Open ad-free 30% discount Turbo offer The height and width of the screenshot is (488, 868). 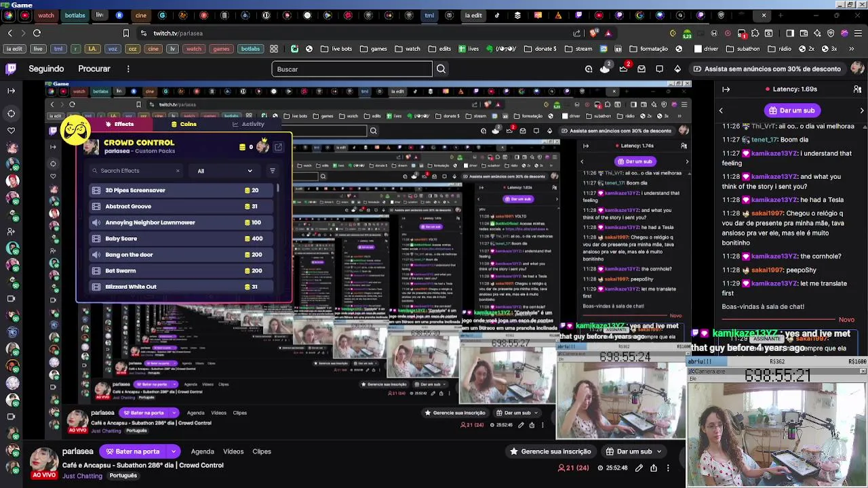pos(766,68)
